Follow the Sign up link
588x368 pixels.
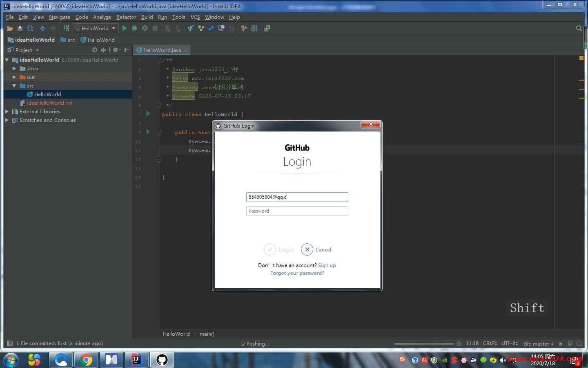pos(327,265)
